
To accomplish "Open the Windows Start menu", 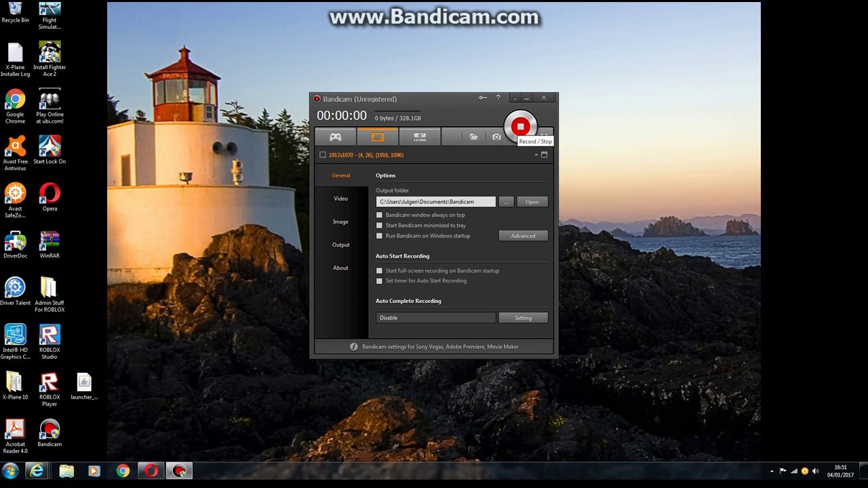I will (10, 470).
